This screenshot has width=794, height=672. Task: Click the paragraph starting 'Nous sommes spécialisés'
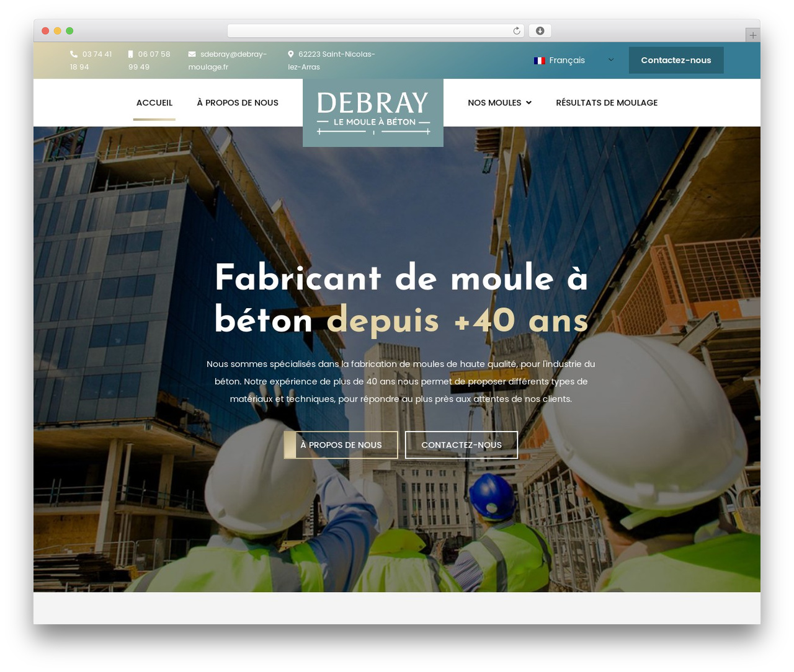click(x=401, y=381)
